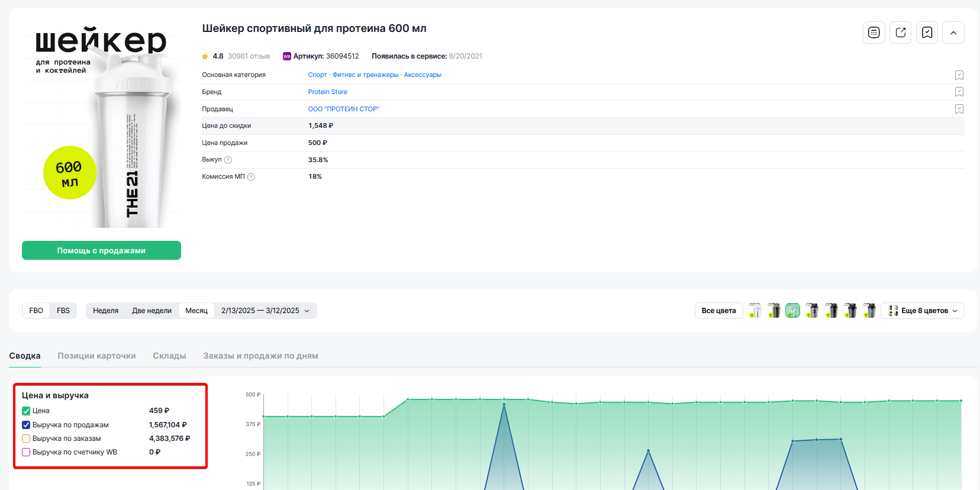Click the purple WB badge before Артикул
This screenshot has width=980, height=490.
tap(287, 56)
